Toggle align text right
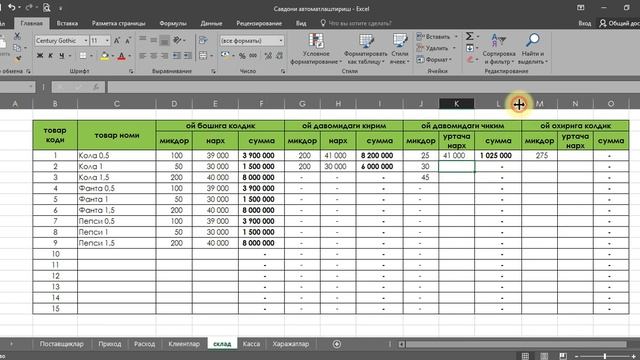 pos(164,56)
